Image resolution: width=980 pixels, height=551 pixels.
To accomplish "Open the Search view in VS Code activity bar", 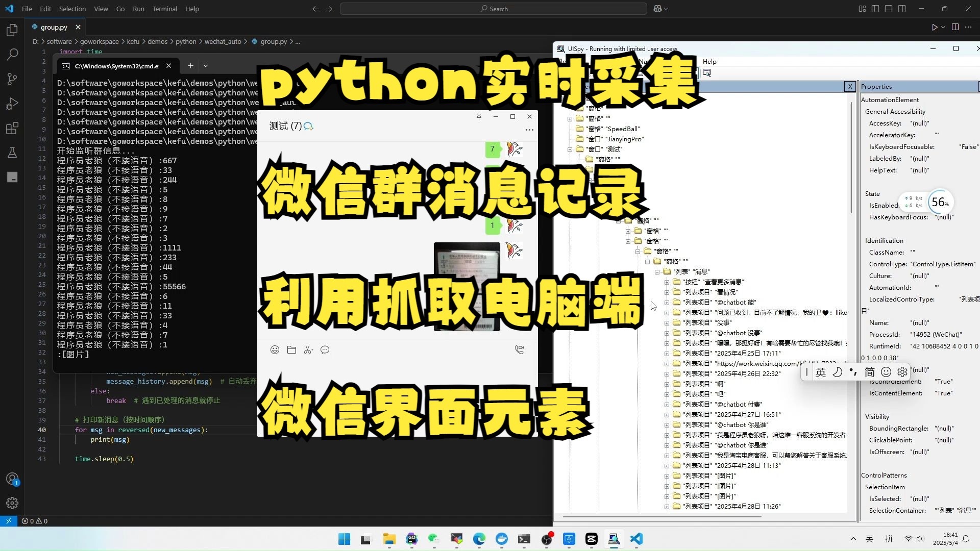I will [x=12, y=54].
